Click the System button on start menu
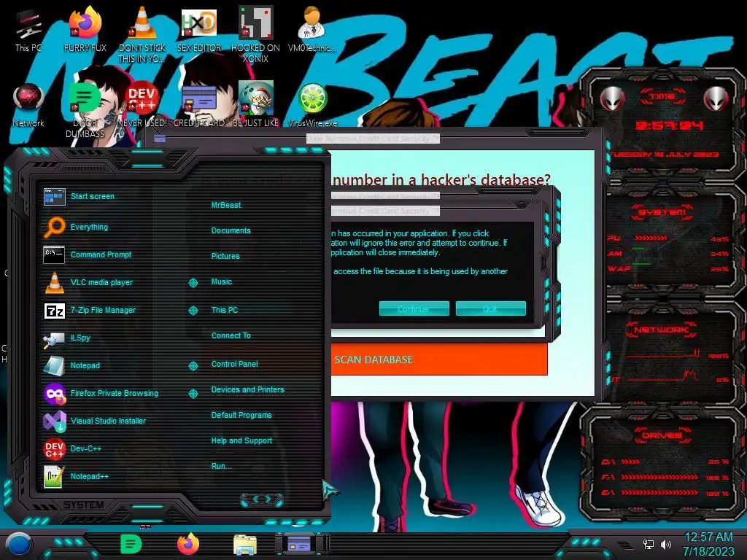 pos(84,505)
